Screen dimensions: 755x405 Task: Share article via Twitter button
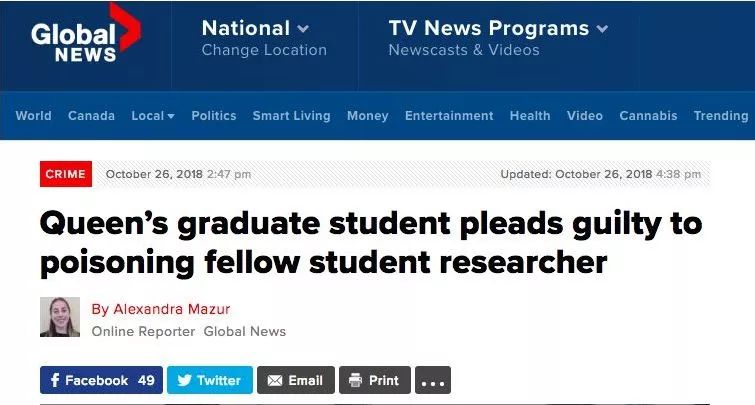(x=210, y=380)
